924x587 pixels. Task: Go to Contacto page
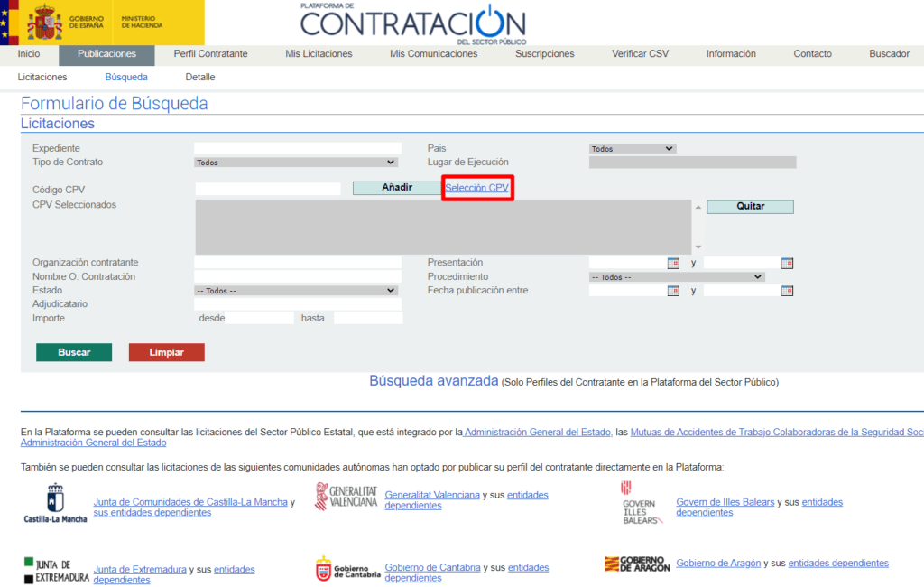(x=812, y=53)
